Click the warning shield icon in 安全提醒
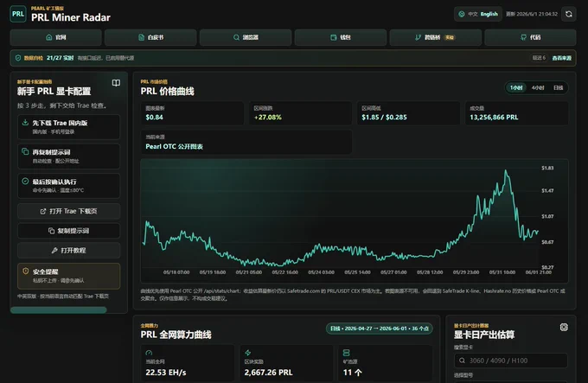The height and width of the screenshot is (383, 588). pyautogui.click(x=25, y=271)
